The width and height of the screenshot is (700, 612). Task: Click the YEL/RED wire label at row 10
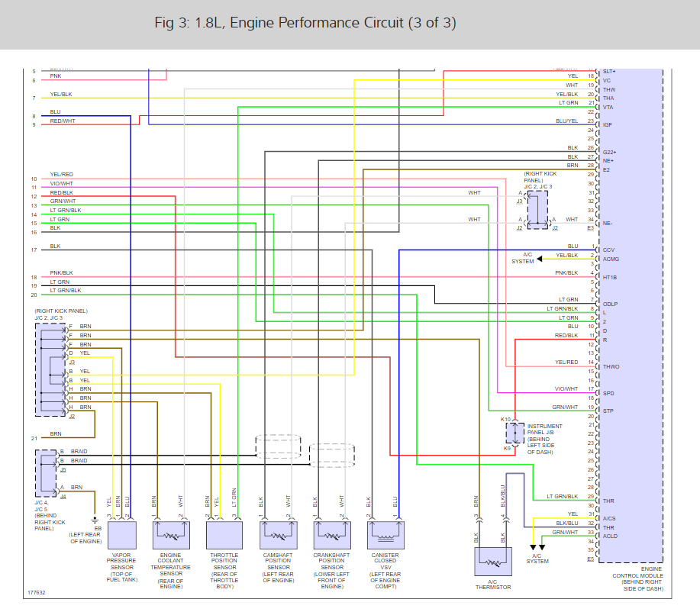click(62, 175)
